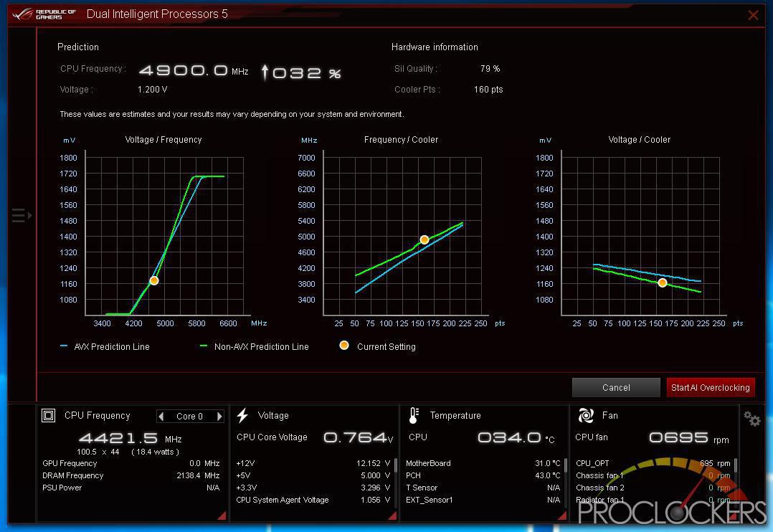Click the Fan panel icon
The image size is (773, 532).
pyautogui.click(x=586, y=416)
